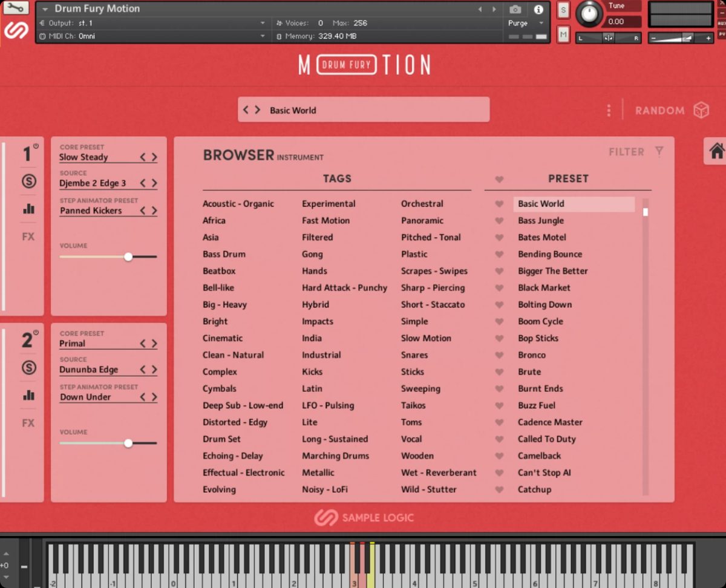This screenshot has height=588, width=726.
Task: Click the core 1 volume slider
Action: [x=108, y=256]
